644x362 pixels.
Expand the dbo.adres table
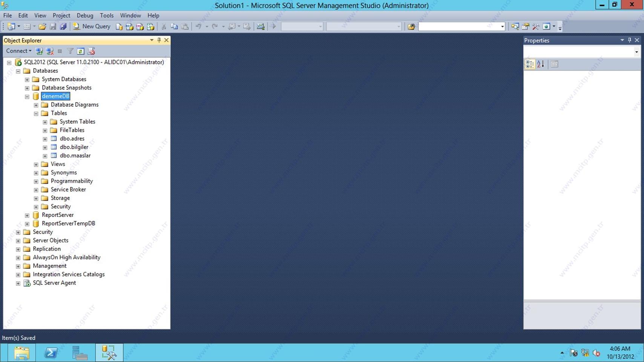pyautogui.click(x=45, y=139)
